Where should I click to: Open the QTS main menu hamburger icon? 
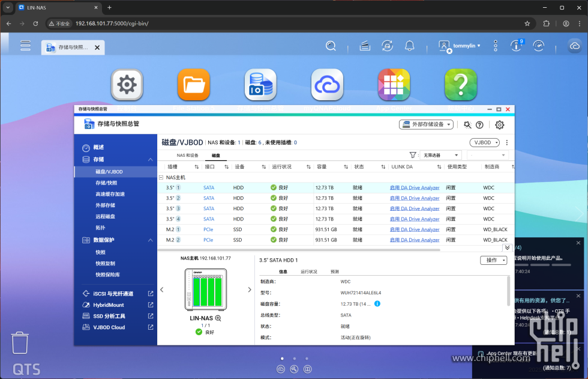25,46
